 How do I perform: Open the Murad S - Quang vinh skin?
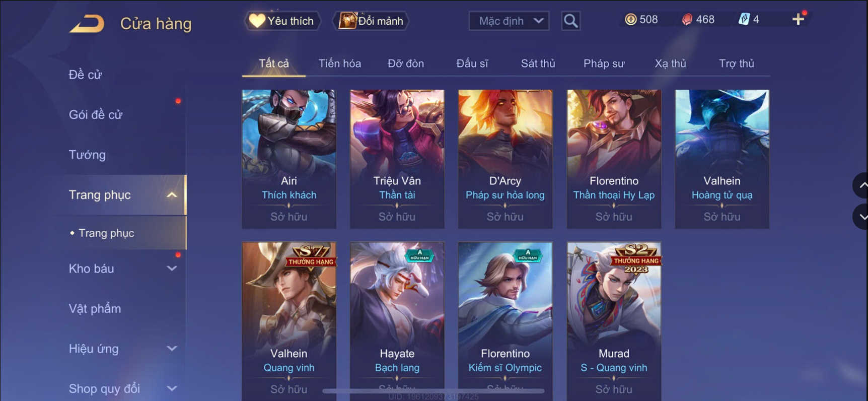tap(614, 321)
